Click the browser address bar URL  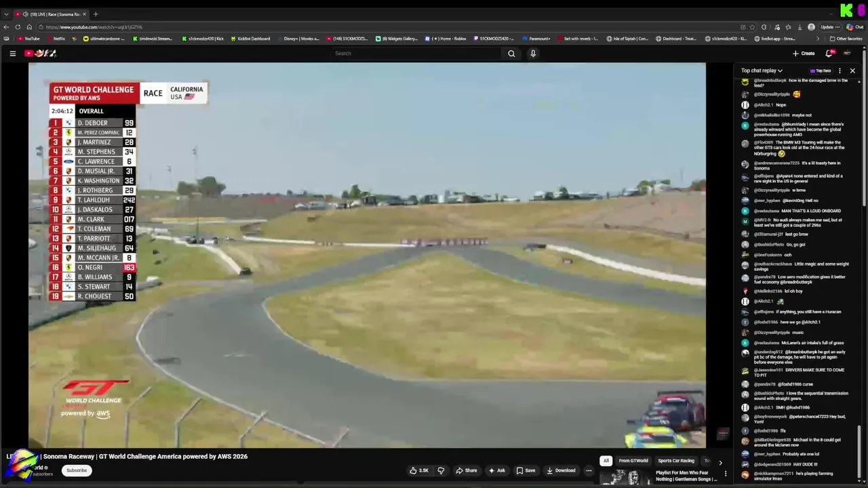94,27
